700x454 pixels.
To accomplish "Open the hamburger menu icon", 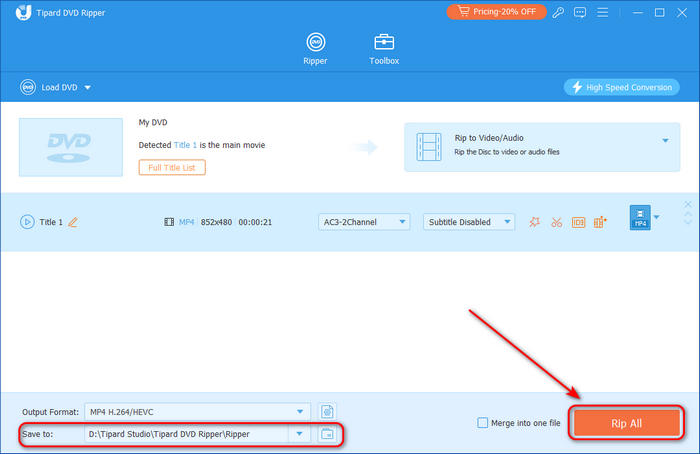I will [x=602, y=12].
